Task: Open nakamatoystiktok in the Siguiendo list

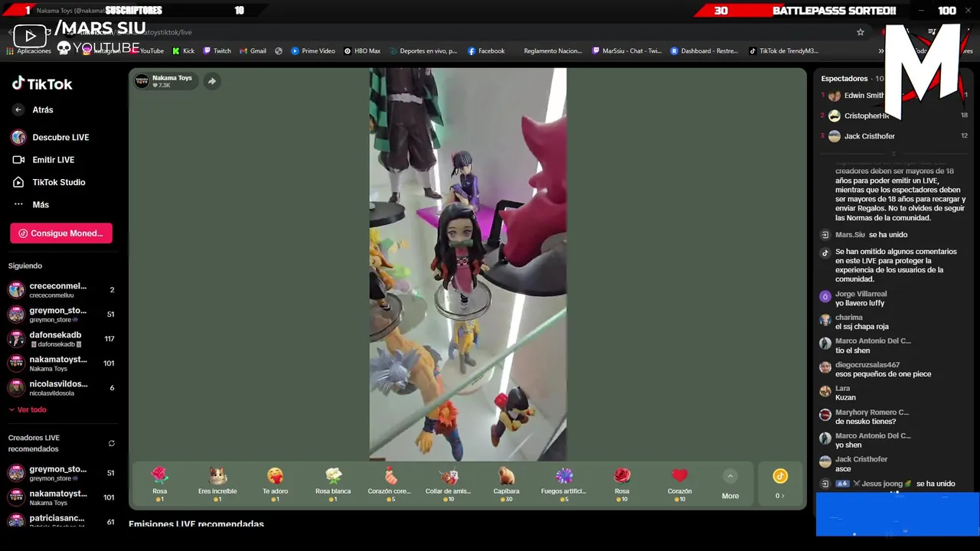Action: click(x=61, y=364)
